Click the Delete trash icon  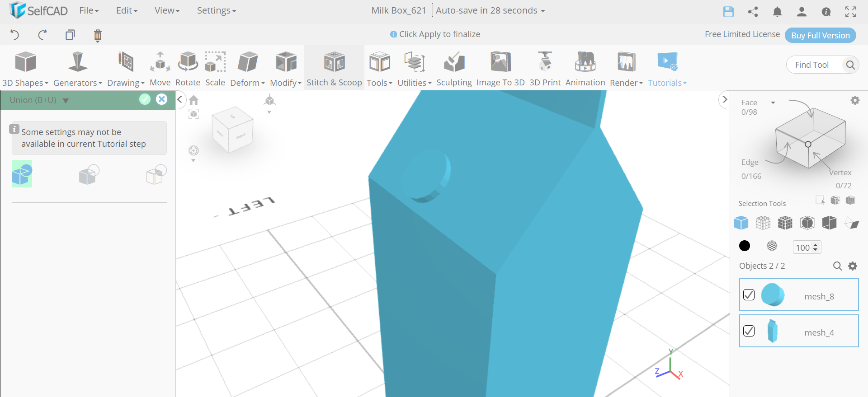click(98, 35)
